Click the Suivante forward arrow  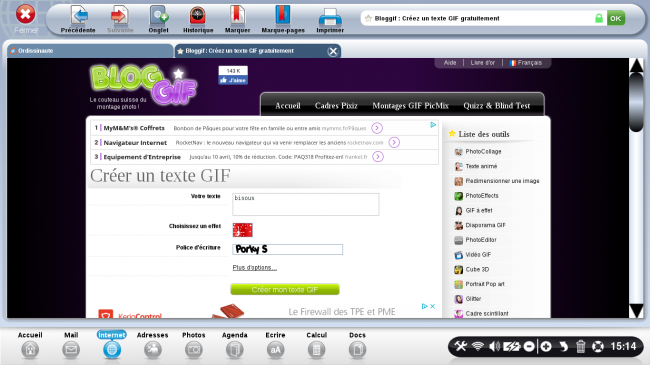coord(120,19)
